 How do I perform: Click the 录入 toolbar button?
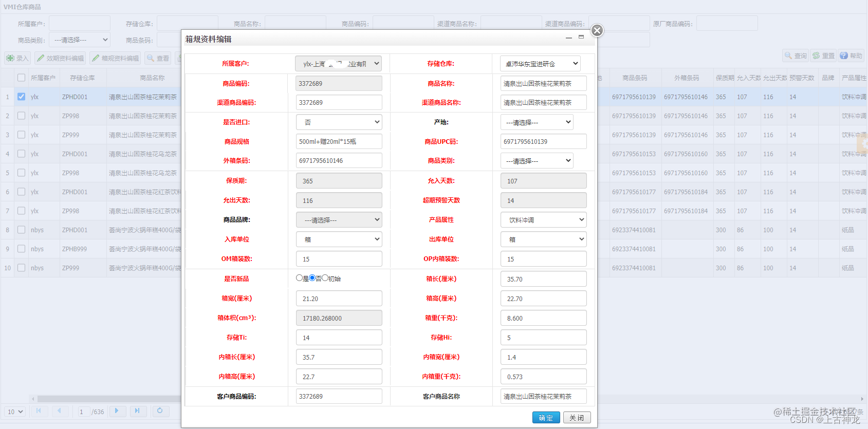(x=17, y=58)
